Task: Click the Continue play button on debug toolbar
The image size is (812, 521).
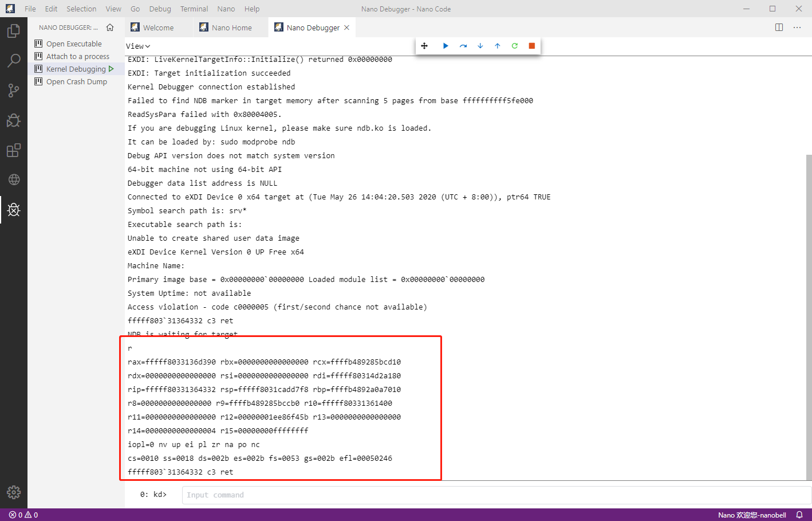Action: 446,46
